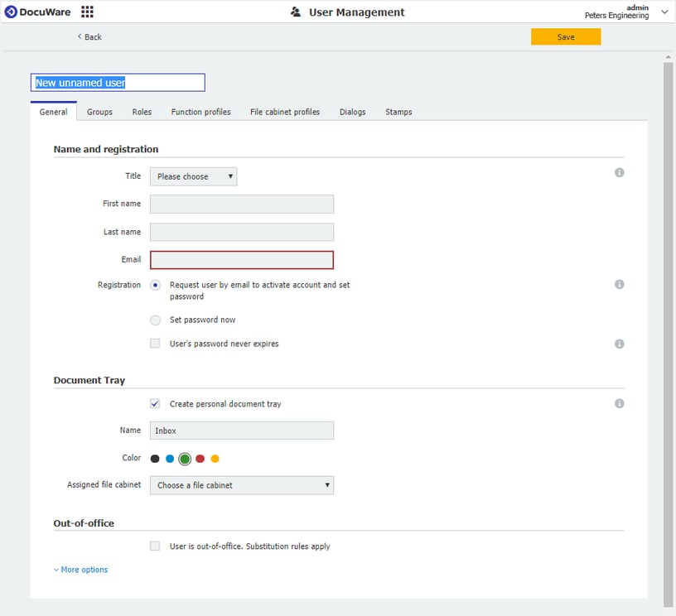Viewport: 676px width, 616px height.
Task: Expand 'More options' link
Action: point(81,570)
